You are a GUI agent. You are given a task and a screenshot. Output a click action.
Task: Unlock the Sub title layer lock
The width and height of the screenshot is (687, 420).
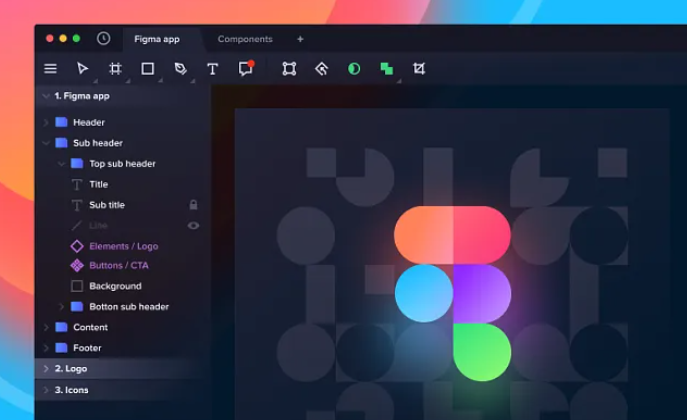[193, 205]
